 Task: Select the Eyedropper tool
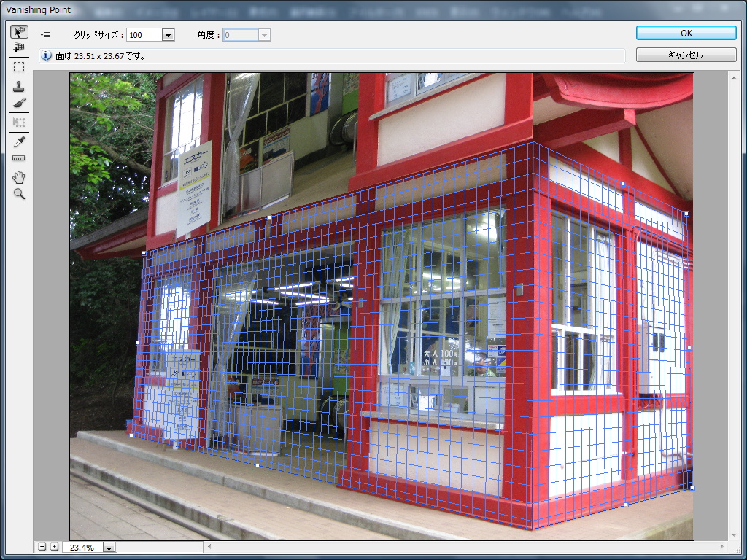[19, 142]
